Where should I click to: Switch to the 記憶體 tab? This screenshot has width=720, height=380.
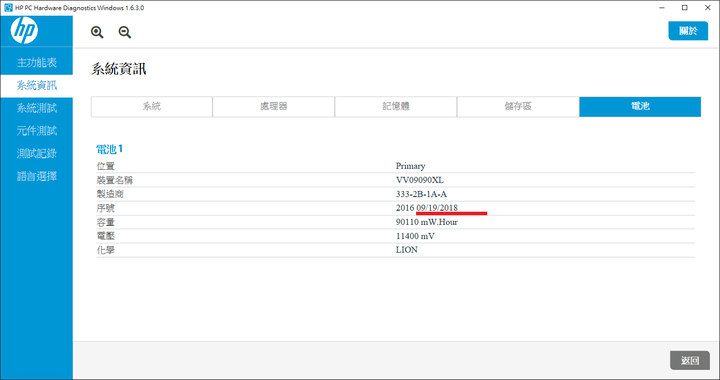(x=396, y=106)
